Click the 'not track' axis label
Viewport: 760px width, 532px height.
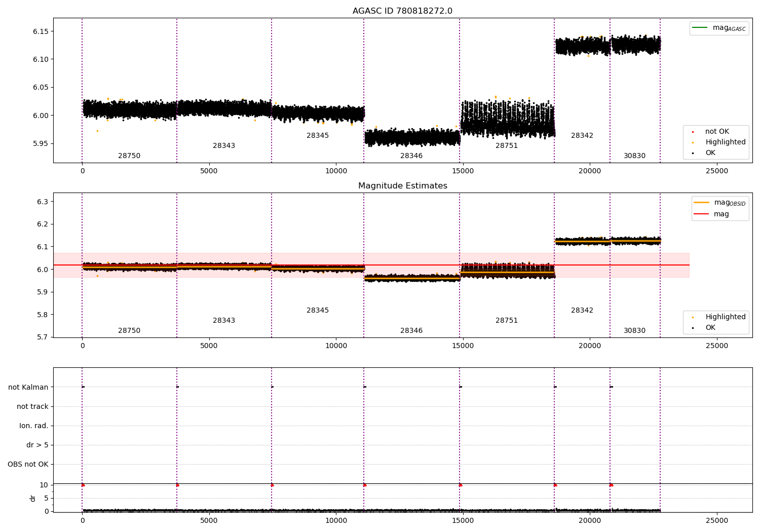pos(32,407)
